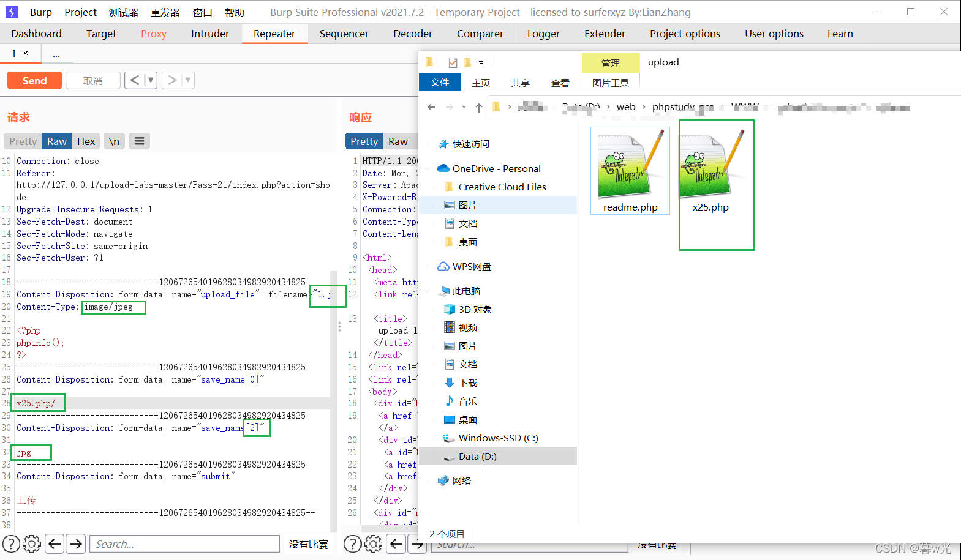Open OneDrive - Personal in Explorer sidebar
Viewport: 961px width, 560px height.
pyautogui.click(x=496, y=168)
